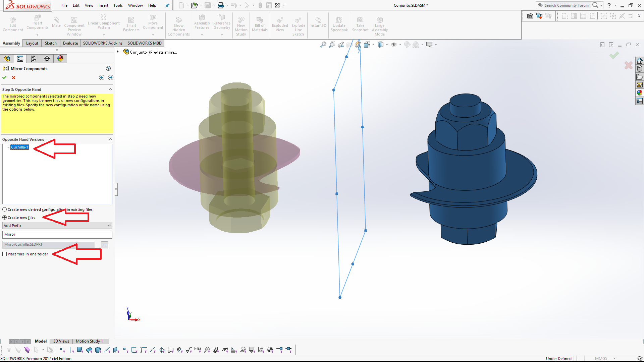Activate the Exploded View tool
644x362 pixels.
pos(280,23)
